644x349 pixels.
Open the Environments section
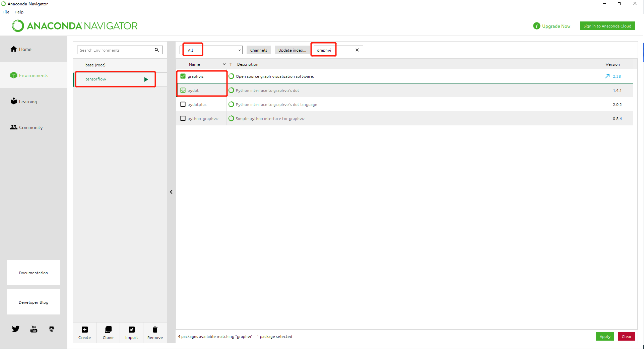pyautogui.click(x=34, y=75)
